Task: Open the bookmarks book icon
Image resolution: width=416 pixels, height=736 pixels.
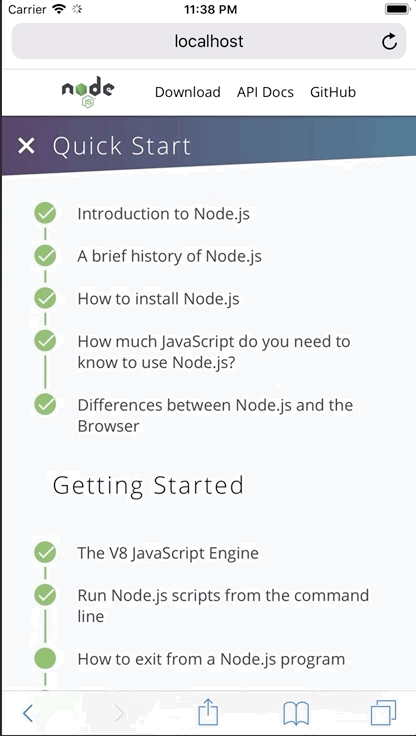Action: [296, 713]
